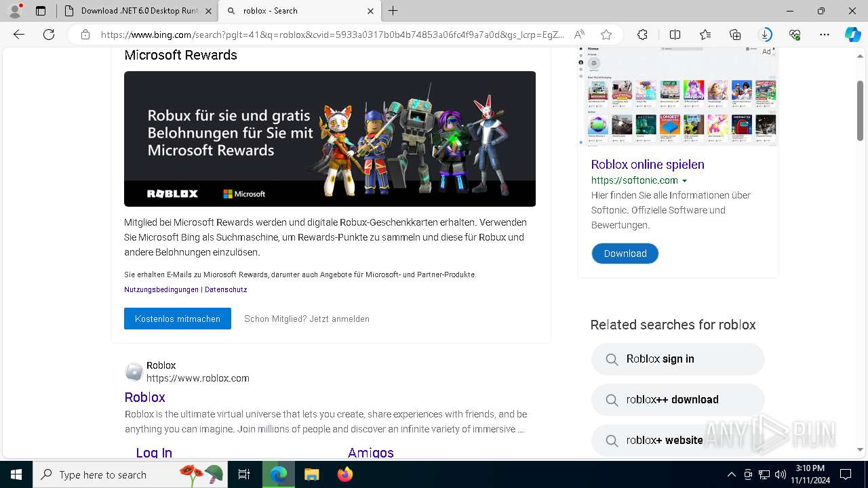Image resolution: width=868 pixels, height=488 pixels.
Task: Click the vertical page scrollbar thumb
Action: (860, 110)
